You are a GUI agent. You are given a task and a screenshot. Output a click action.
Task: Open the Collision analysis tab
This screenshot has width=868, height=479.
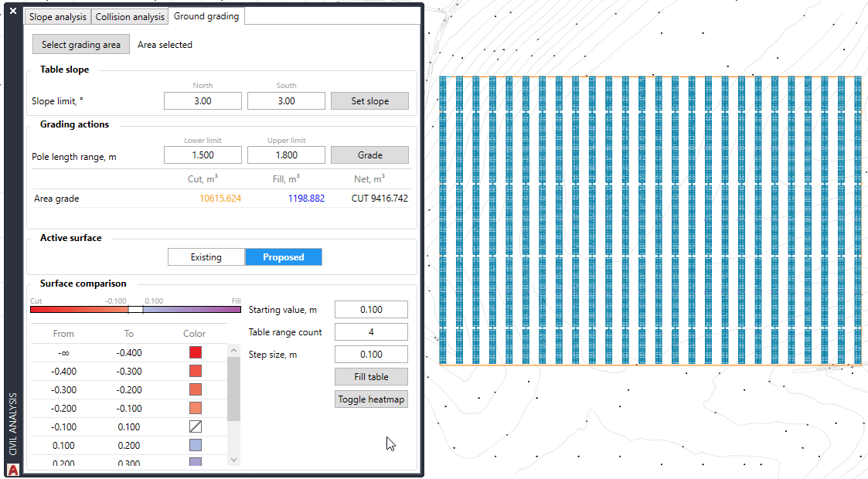[x=130, y=17]
